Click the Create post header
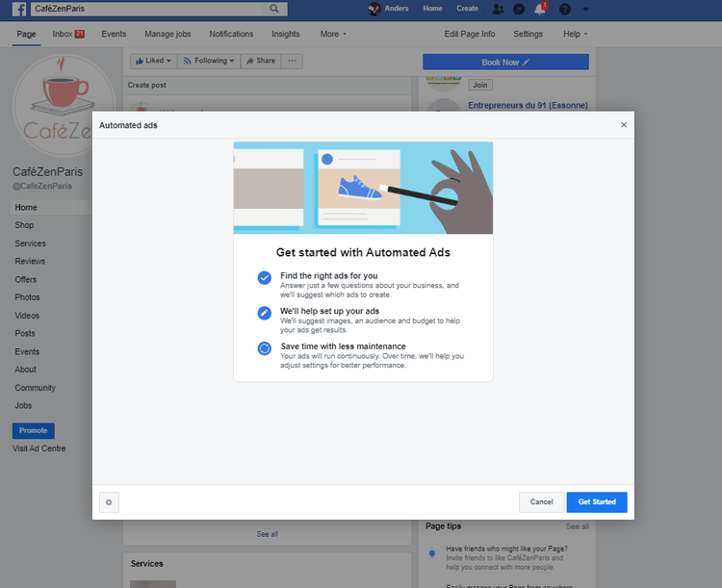The image size is (722, 588). [x=147, y=86]
